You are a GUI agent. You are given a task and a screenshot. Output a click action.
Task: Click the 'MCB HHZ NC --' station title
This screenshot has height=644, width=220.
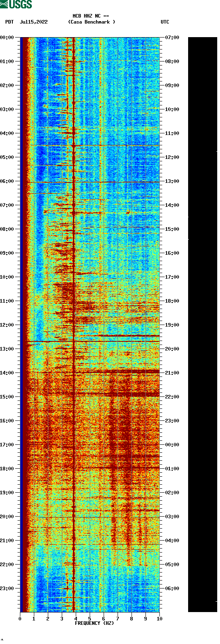[x=91, y=16]
